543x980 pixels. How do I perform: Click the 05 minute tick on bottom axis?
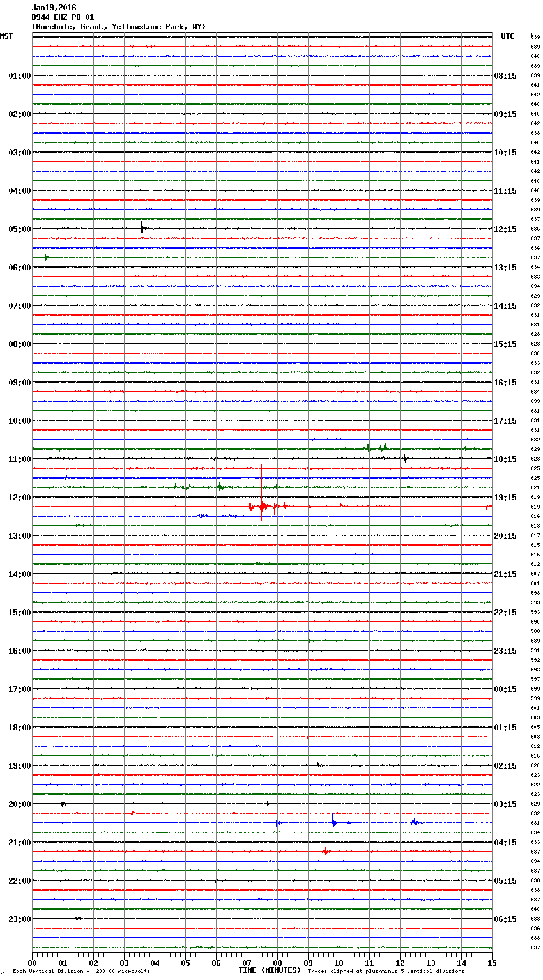(185, 963)
